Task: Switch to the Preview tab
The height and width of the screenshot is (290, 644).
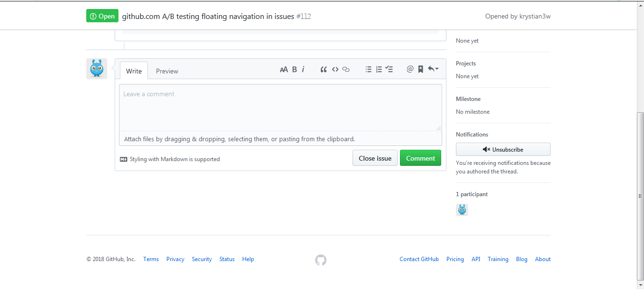Action: tap(167, 71)
